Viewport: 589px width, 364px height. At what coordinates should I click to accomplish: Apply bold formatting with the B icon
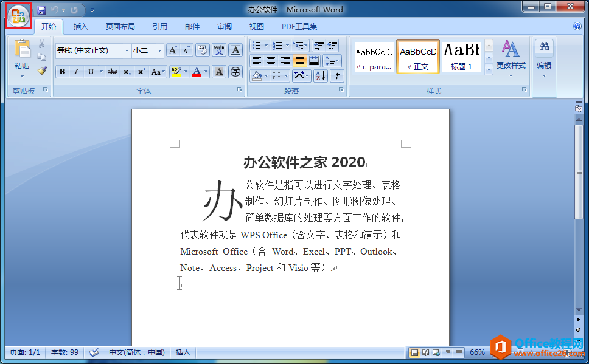61,71
